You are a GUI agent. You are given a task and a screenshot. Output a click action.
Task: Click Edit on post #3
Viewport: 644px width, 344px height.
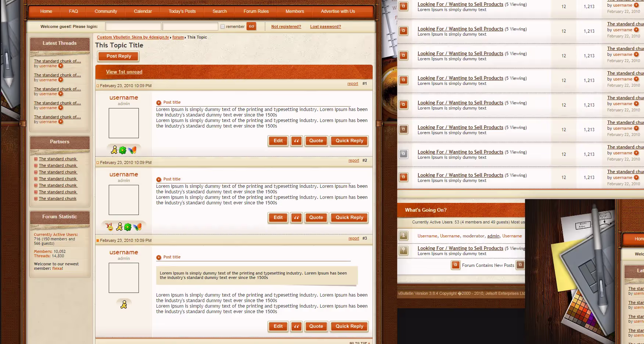[278, 326]
